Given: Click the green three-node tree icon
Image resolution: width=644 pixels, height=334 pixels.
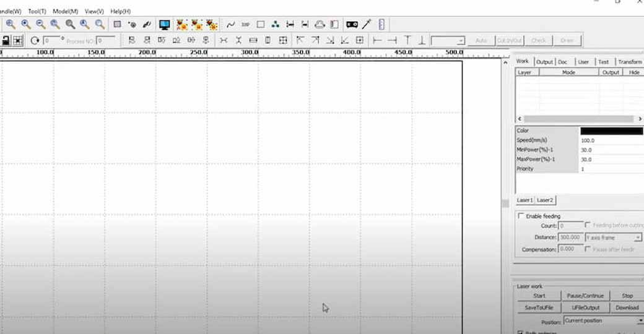Looking at the screenshot, I should (x=275, y=25).
